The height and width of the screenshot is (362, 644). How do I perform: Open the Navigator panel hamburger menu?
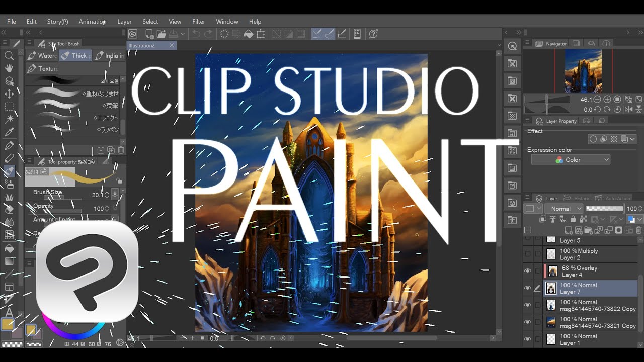(526, 43)
